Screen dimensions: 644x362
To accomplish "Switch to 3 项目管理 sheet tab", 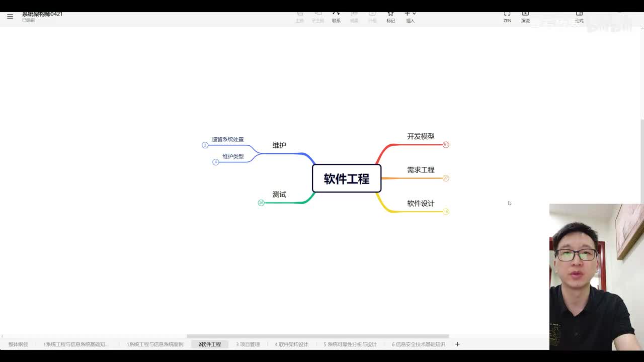I will 248,344.
